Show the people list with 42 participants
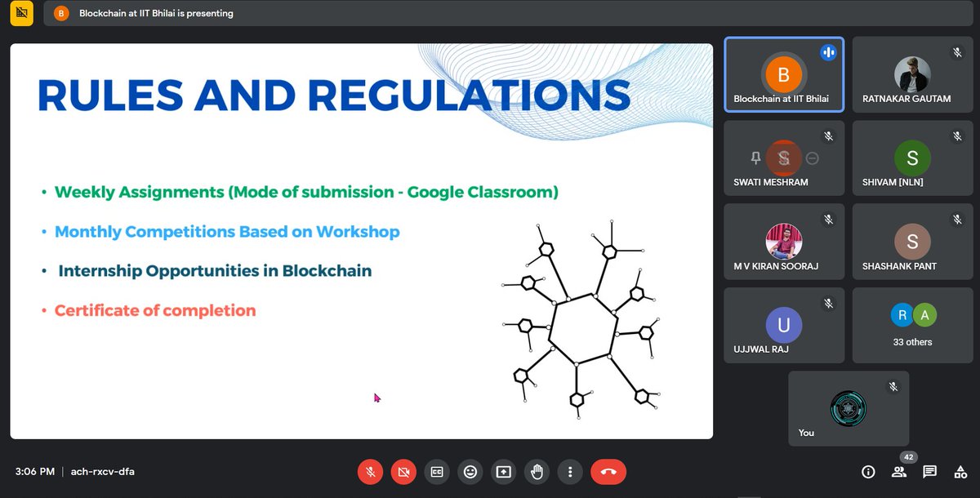This screenshot has width=980, height=498. (899, 471)
